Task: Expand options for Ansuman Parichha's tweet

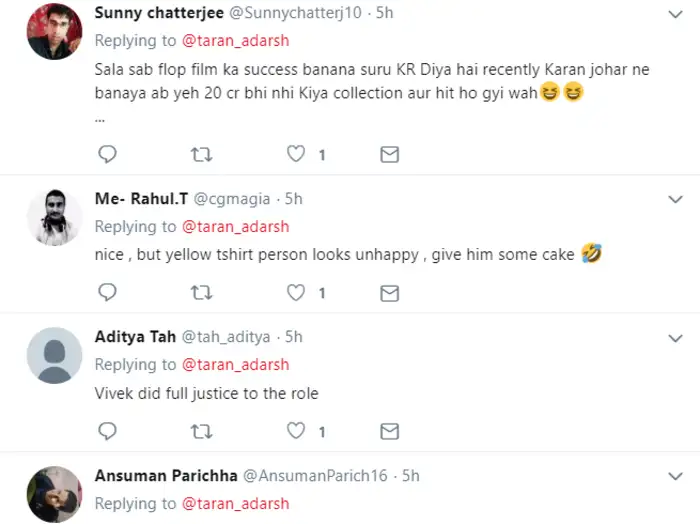Action: 675,476
